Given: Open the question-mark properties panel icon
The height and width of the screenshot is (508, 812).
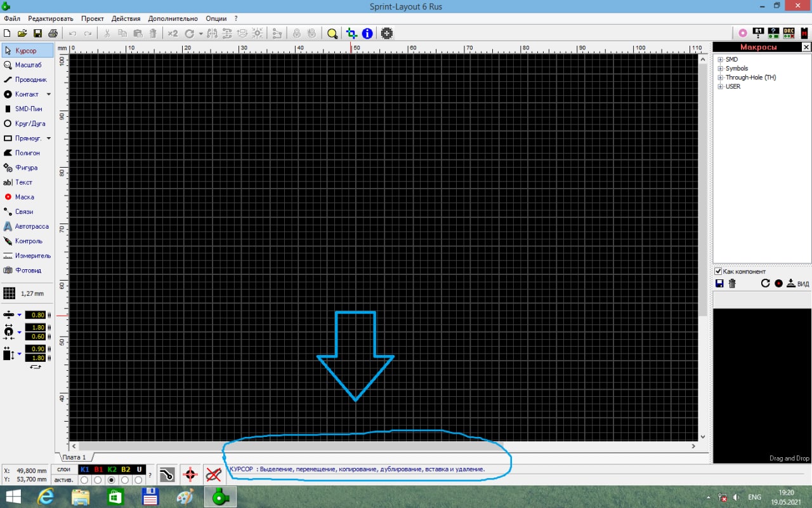Looking at the screenshot, I should (773, 33).
